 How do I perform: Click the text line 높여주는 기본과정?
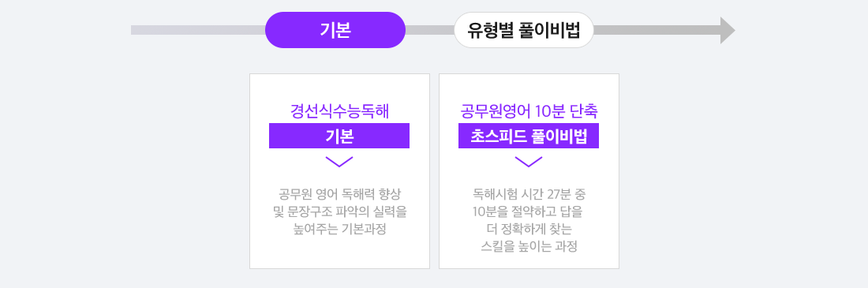339,230
